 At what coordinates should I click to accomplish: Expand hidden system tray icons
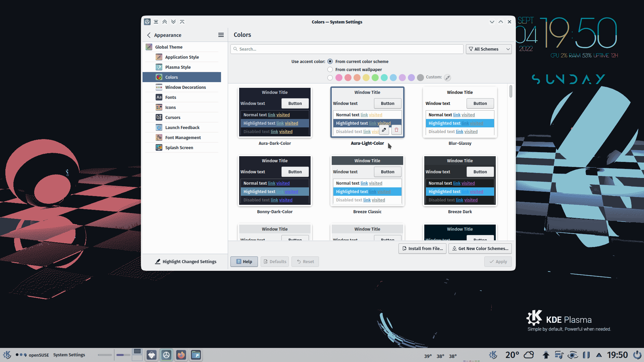pos(599,355)
